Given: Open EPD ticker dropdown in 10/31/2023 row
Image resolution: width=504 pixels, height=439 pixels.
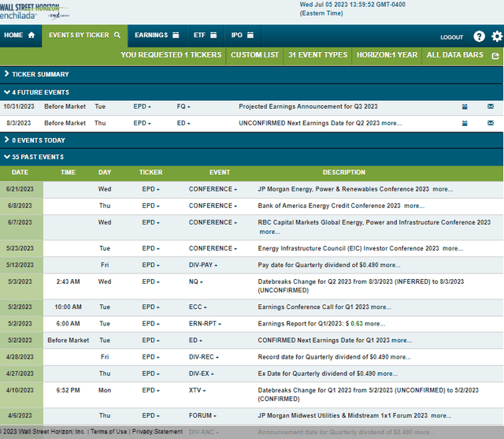Looking at the screenshot, I should [x=142, y=106].
